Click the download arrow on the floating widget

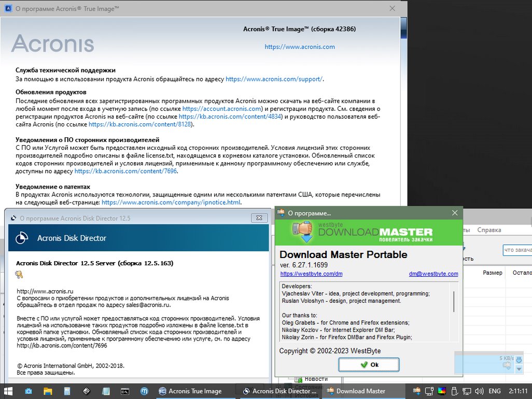tap(519, 360)
